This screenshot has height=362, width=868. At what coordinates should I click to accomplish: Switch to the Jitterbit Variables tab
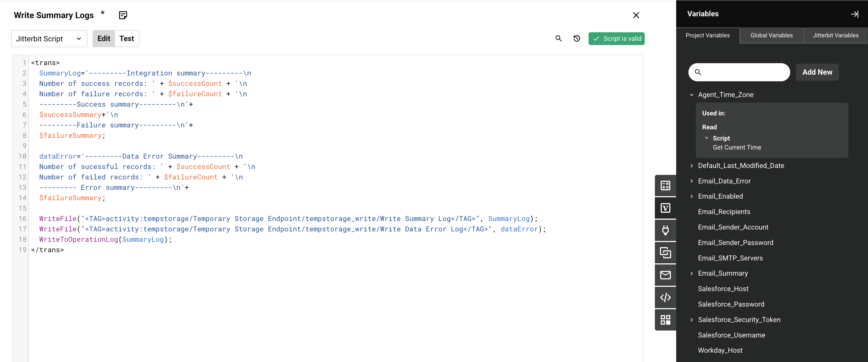tap(835, 35)
